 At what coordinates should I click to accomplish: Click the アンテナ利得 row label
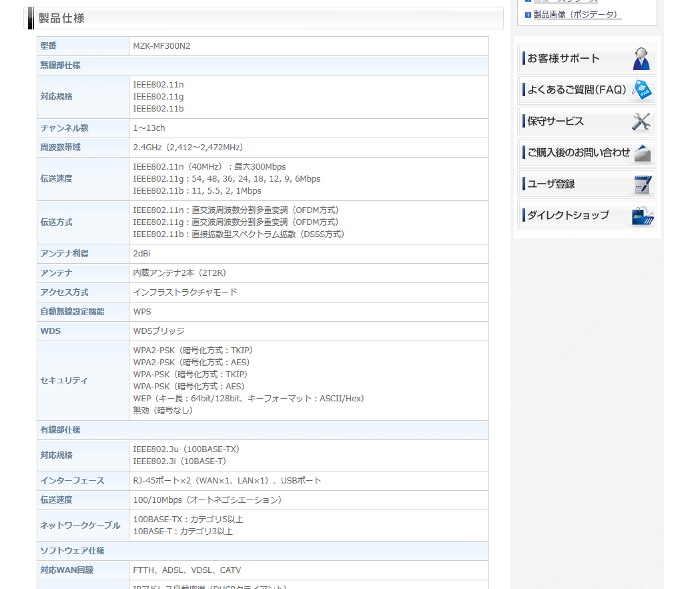click(65, 254)
